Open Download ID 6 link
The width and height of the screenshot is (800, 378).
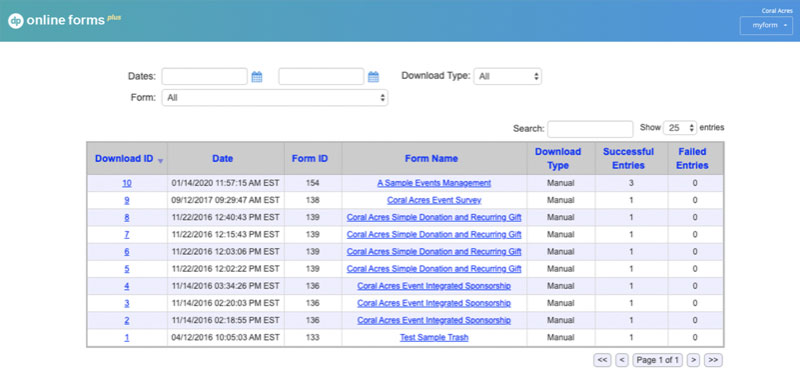point(127,251)
